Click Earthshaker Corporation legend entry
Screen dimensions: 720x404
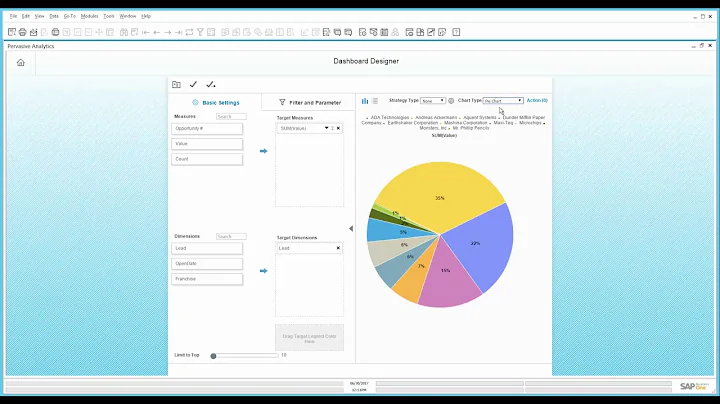pyautogui.click(x=411, y=123)
